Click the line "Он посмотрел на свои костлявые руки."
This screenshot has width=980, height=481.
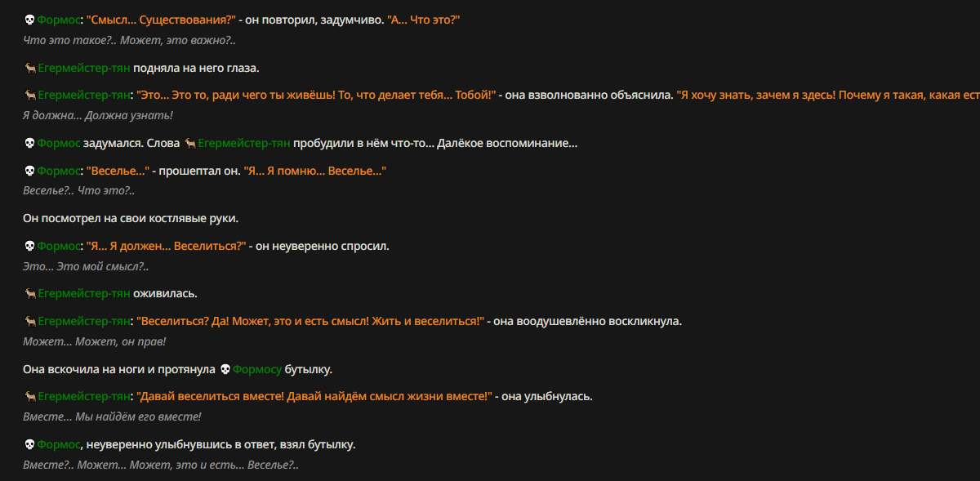(131, 219)
